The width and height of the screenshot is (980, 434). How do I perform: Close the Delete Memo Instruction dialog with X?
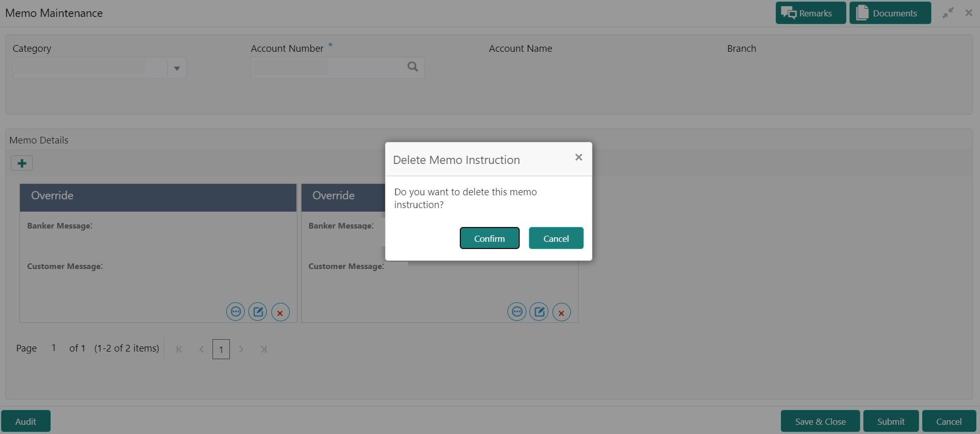pos(579,157)
